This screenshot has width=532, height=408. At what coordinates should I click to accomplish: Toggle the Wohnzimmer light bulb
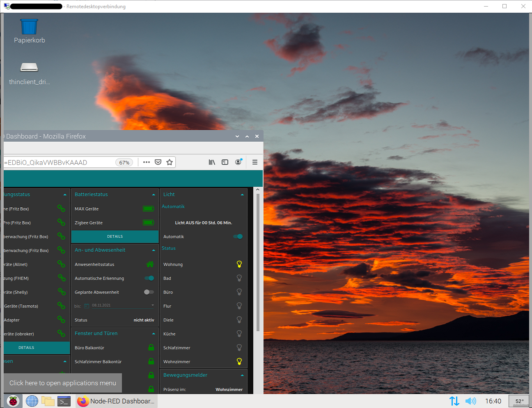239,362
